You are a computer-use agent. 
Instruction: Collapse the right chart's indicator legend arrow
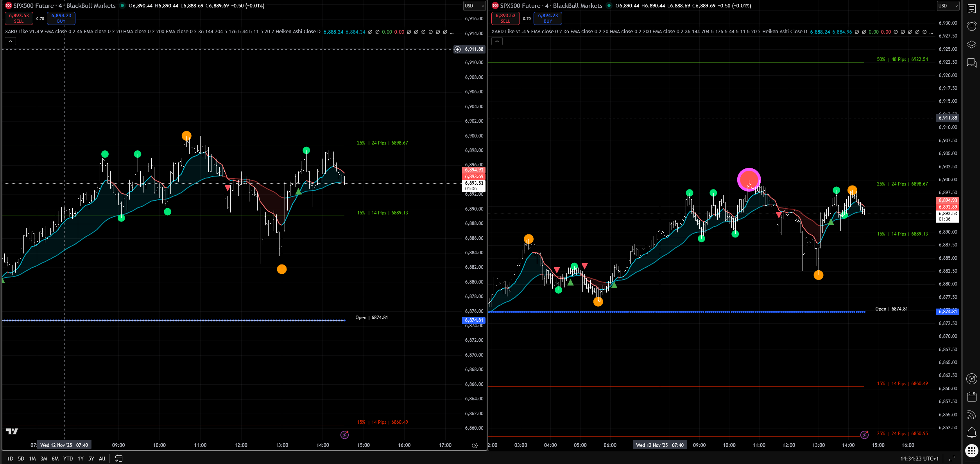point(497,41)
